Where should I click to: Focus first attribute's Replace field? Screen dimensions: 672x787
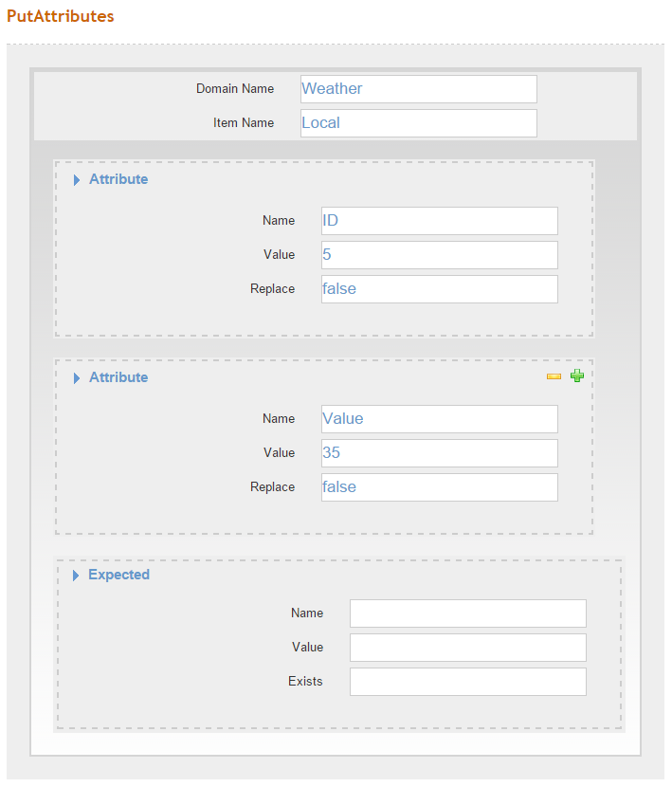440,289
